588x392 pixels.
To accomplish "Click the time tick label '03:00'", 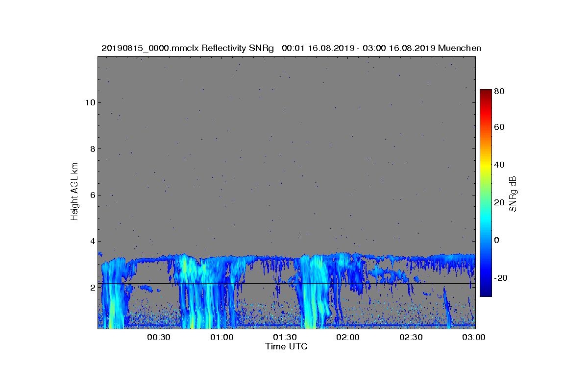I will point(474,337).
